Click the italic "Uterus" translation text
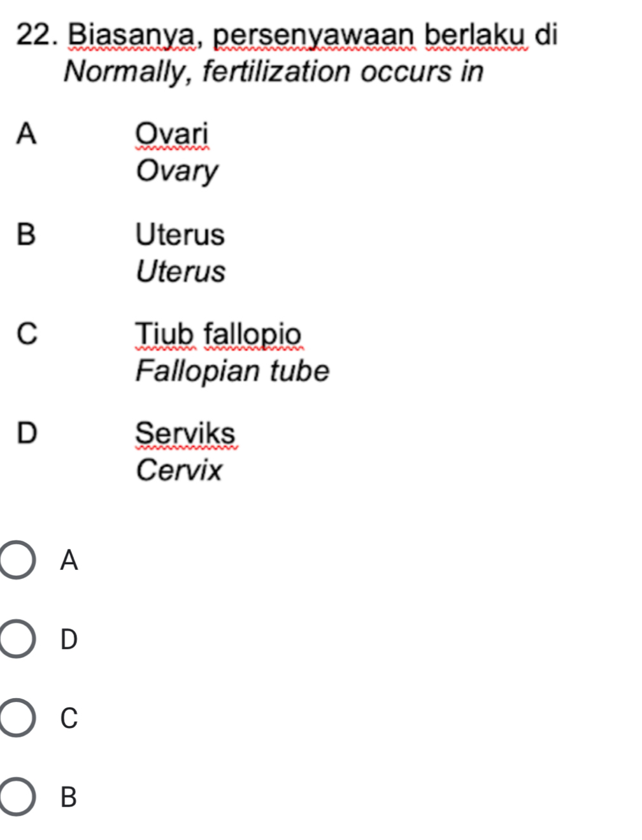This screenshot has height=840, width=642. (181, 271)
